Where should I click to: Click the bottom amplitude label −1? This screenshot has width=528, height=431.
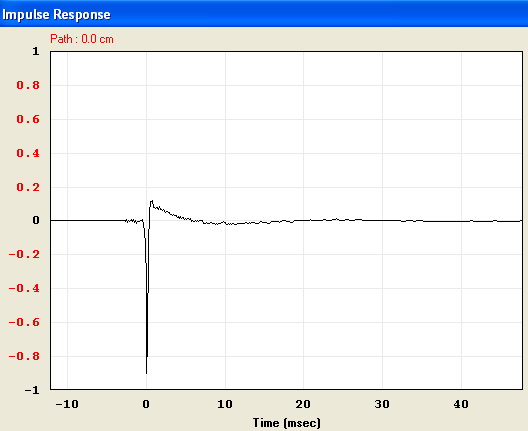[x=32, y=390]
